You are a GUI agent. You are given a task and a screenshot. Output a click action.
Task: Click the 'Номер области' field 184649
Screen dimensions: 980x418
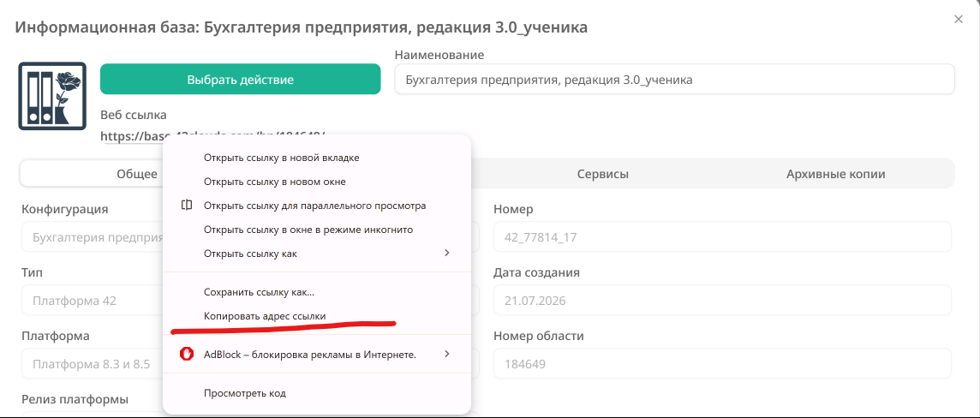coord(722,364)
